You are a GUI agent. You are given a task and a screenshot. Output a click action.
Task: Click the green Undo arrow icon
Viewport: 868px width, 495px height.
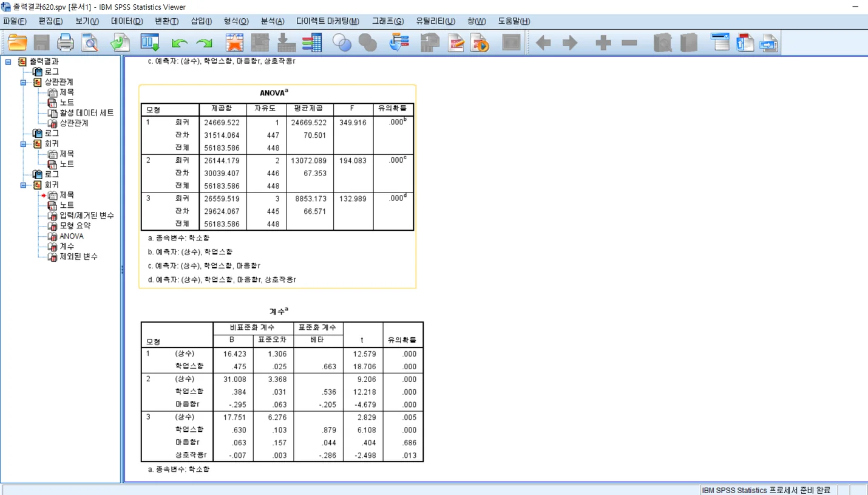(179, 43)
